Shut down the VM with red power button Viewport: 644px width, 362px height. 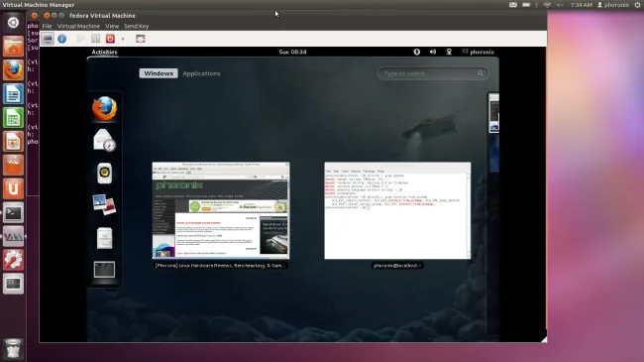110,39
